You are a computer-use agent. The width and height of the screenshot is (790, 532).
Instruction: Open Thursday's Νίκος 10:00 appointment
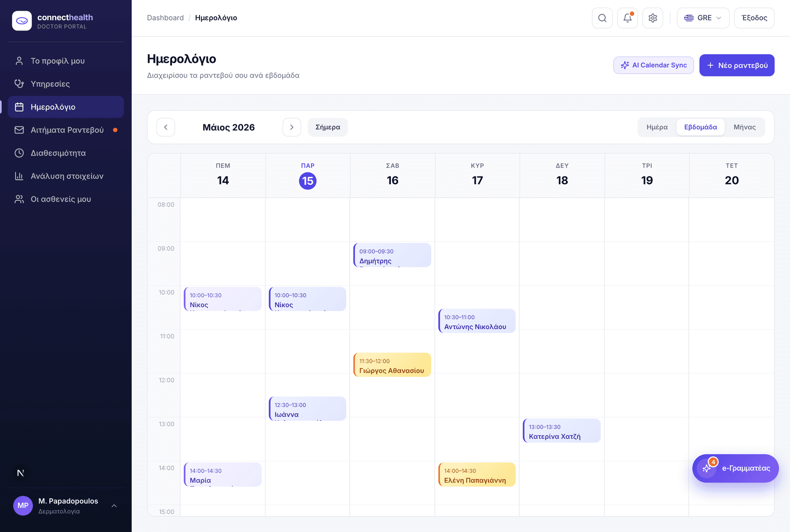223,299
